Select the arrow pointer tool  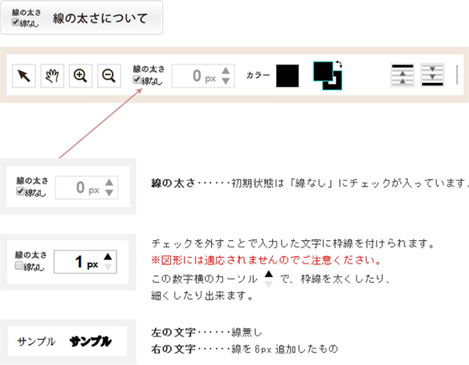tap(24, 76)
